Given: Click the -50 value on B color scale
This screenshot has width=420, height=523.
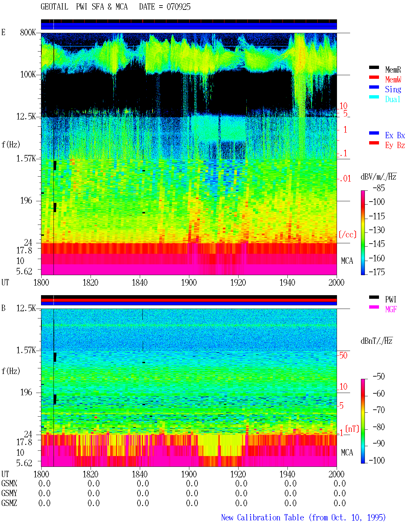Looking at the screenshot, I should pos(379,376).
